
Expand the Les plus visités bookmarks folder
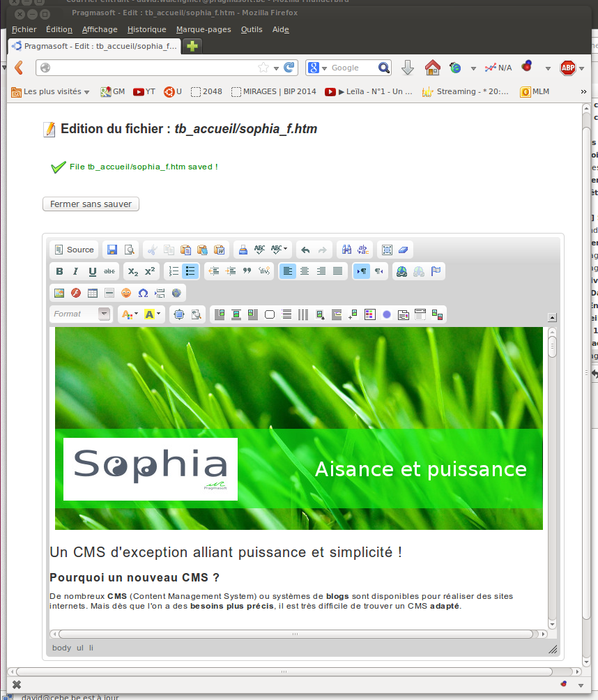tap(50, 91)
